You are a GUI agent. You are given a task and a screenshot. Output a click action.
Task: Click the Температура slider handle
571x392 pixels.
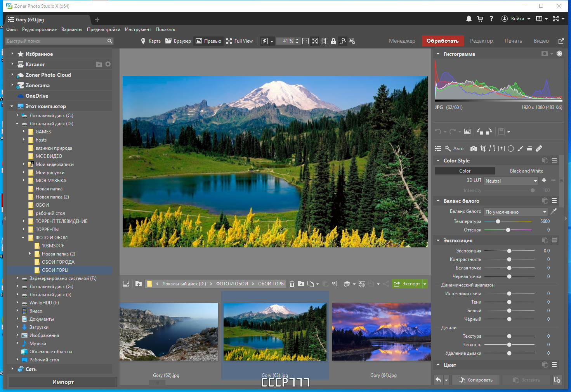click(x=498, y=221)
